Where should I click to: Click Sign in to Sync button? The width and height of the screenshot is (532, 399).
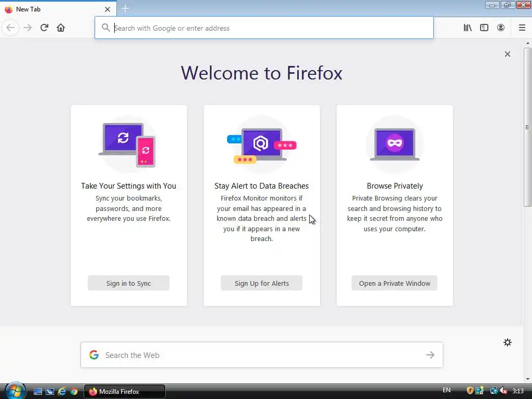coord(129,283)
